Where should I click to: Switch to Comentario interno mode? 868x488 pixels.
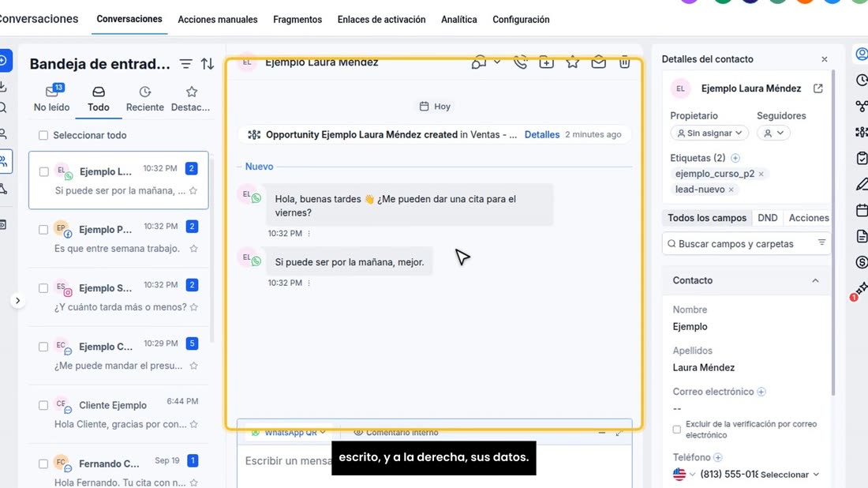[x=396, y=432]
